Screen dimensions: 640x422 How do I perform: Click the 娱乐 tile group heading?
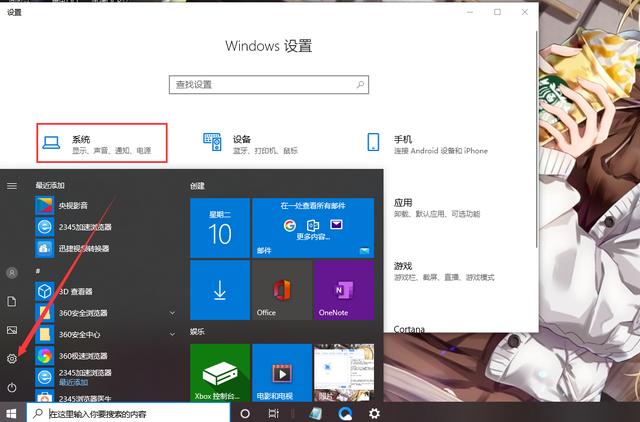click(197, 331)
